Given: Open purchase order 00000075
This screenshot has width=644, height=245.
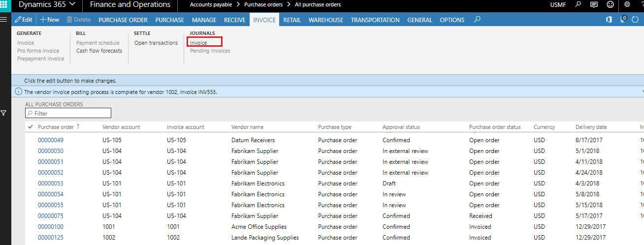Looking at the screenshot, I should 51,216.
